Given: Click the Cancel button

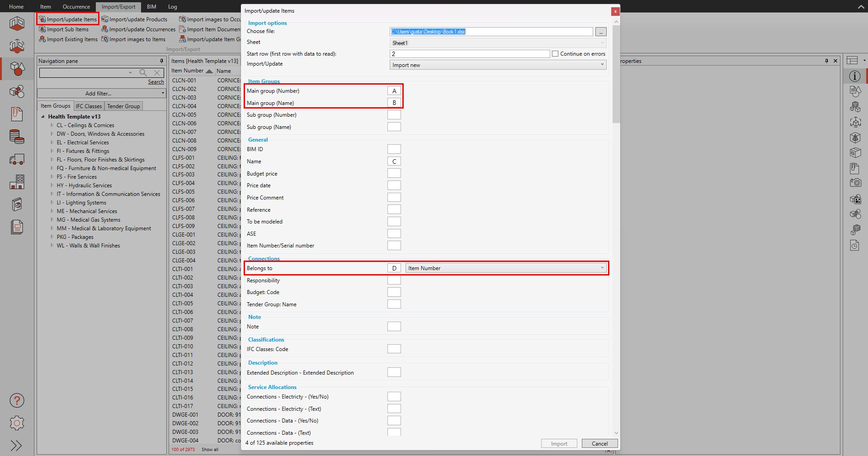Looking at the screenshot, I should pos(599,444).
